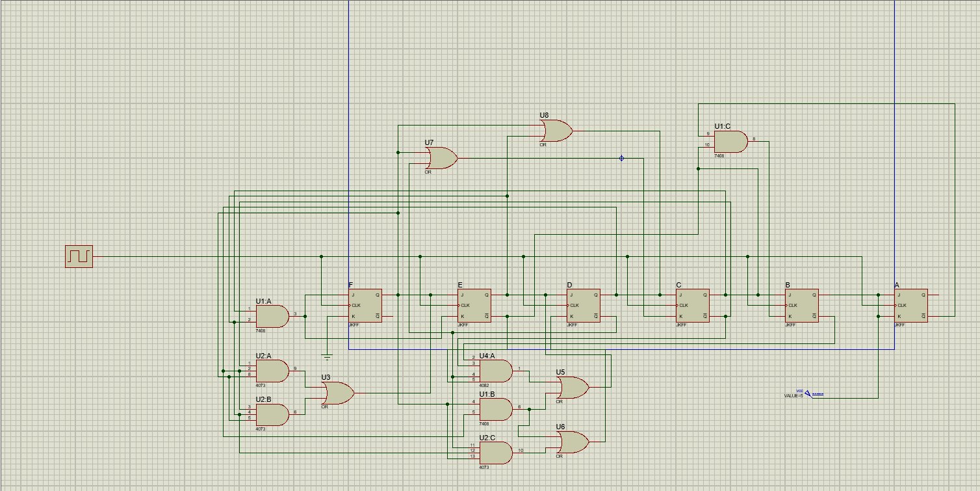Click the U6 OR gate

573,442
